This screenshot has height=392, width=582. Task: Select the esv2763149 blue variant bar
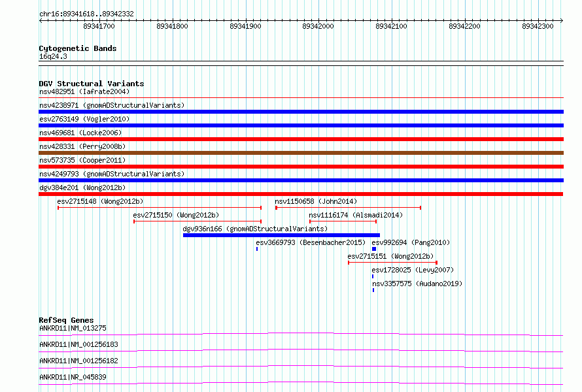(301, 125)
